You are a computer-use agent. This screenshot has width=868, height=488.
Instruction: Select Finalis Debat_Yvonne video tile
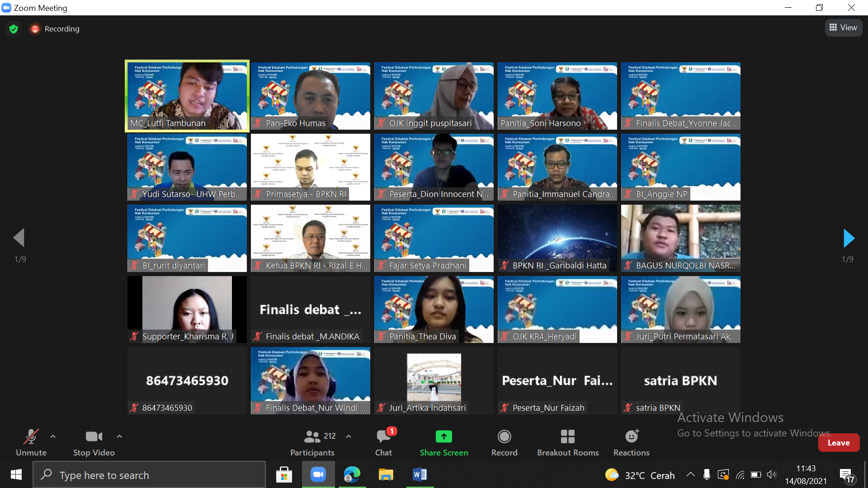(681, 96)
